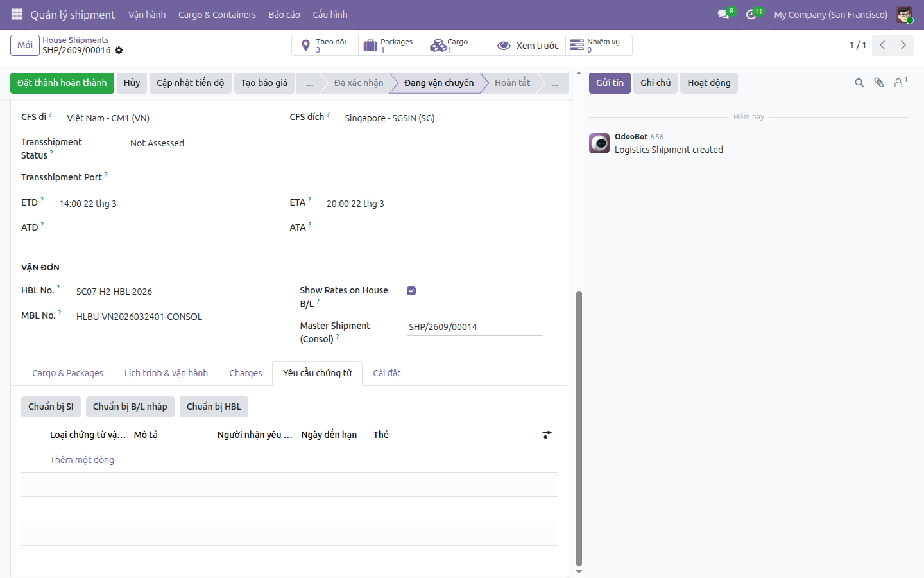The image size is (924, 578).
Task: Click the Thêm một dòng link
Action: pos(82,460)
